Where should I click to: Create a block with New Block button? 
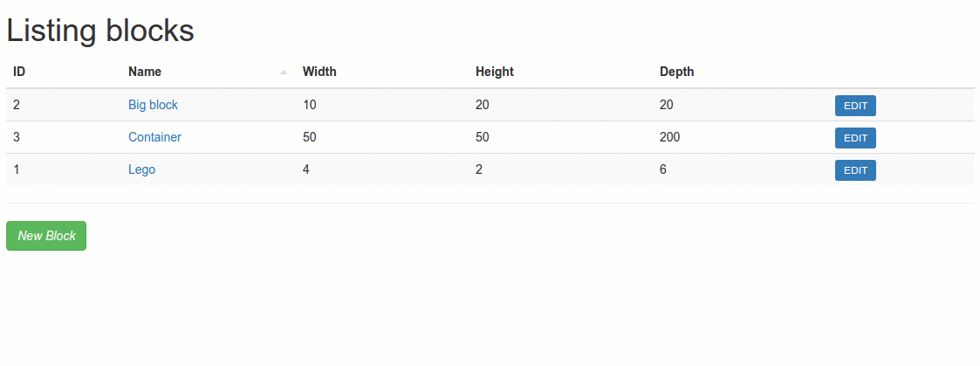tap(46, 236)
